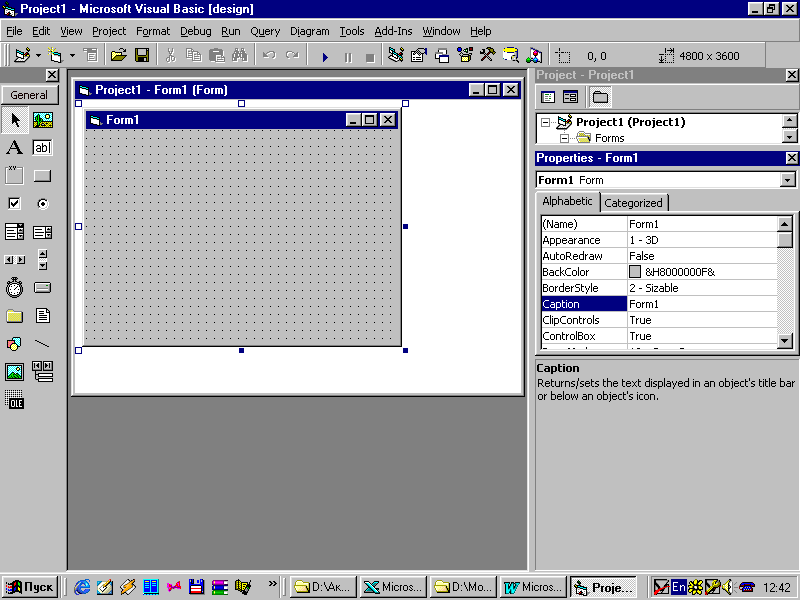800x600 pixels.
Task: Switch to the Categorized tab
Action: point(633,203)
